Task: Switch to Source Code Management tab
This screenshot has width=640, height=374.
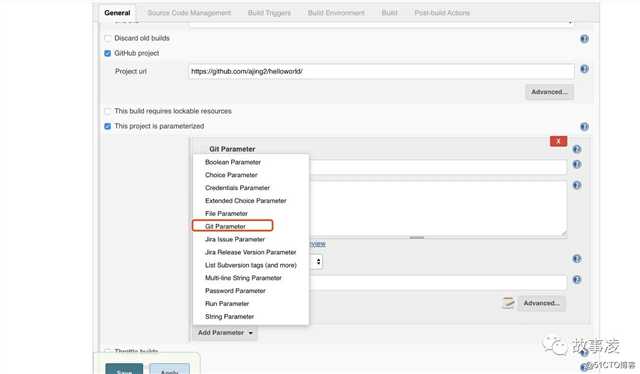Action: click(189, 13)
